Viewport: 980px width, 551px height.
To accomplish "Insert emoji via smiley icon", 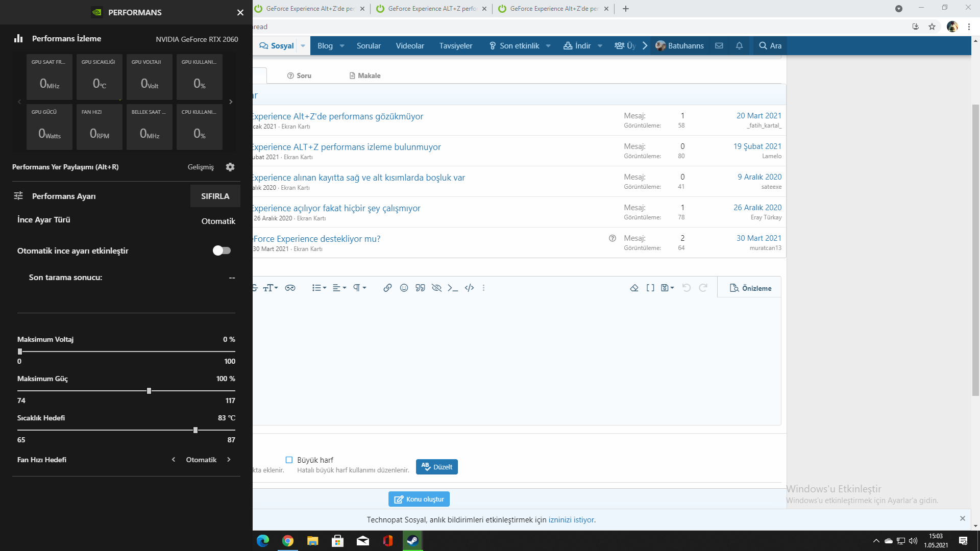I will point(404,288).
